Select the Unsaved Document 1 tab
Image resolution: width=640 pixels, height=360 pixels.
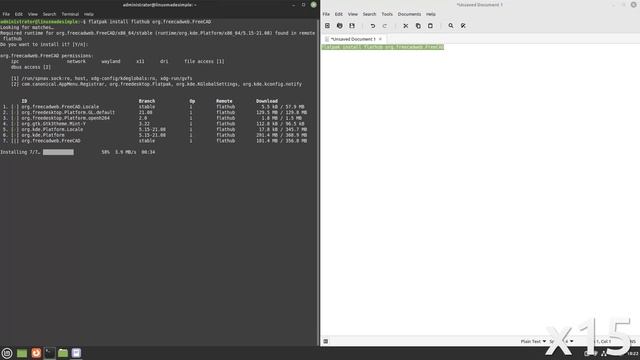(x=353, y=39)
